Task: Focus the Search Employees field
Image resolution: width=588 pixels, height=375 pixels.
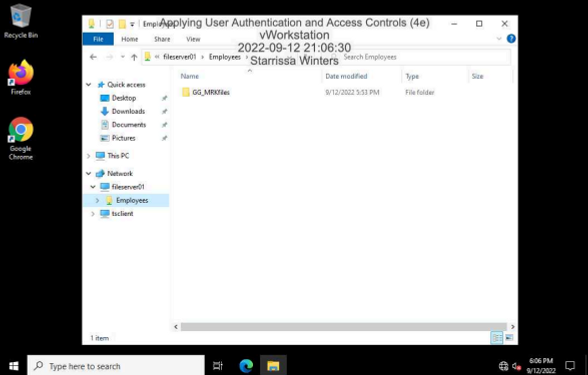Action: [420, 57]
